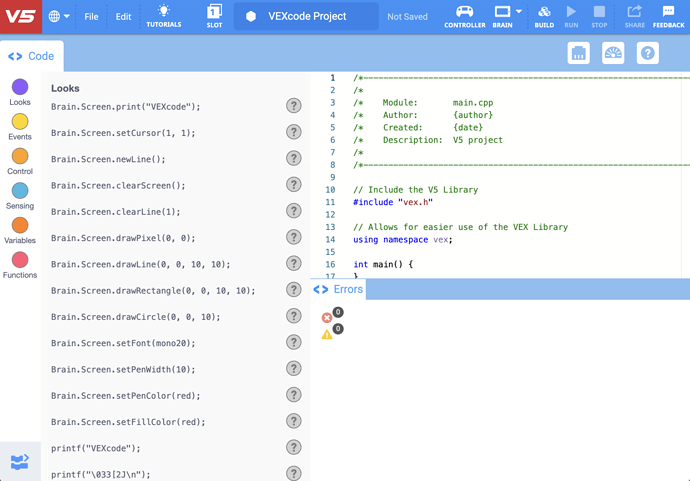Show help for Brain.Screen.setCursor command
Image resolution: width=690 pixels, height=481 pixels.
[294, 132]
